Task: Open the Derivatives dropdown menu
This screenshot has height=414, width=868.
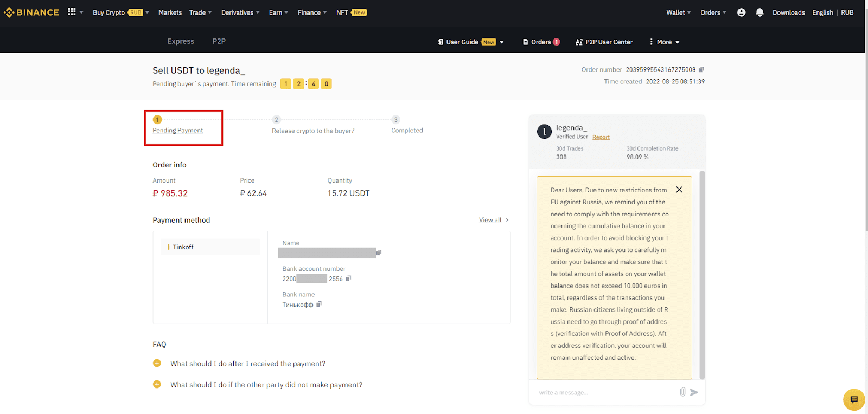Action: [x=240, y=12]
